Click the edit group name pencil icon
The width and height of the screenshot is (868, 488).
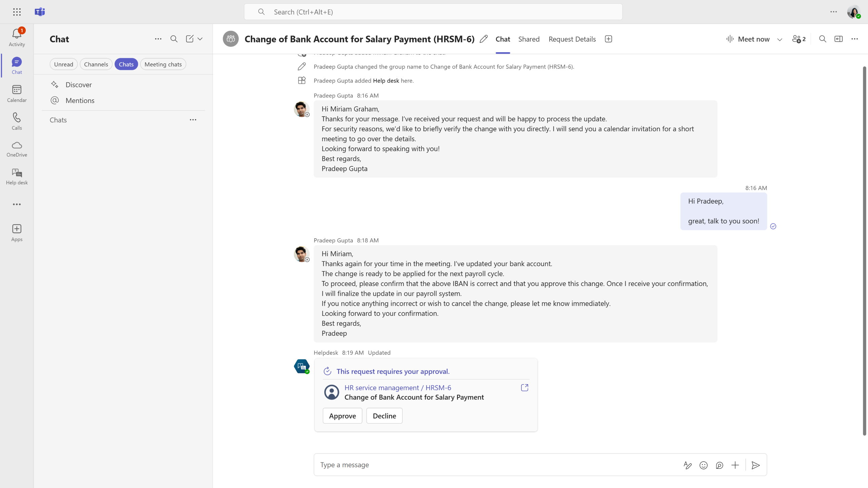(484, 39)
